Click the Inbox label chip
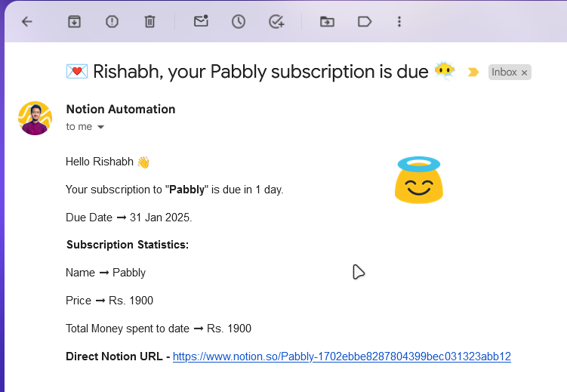 (504, 73)
